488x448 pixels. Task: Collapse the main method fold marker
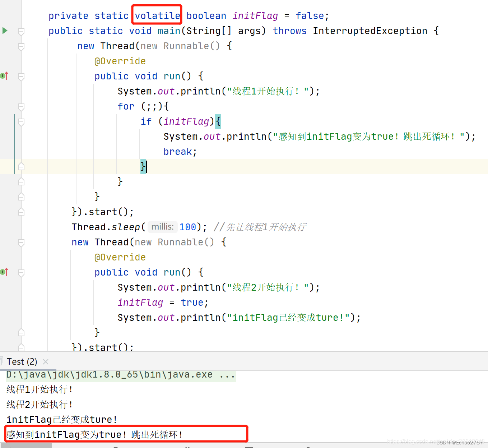[21, 31]
